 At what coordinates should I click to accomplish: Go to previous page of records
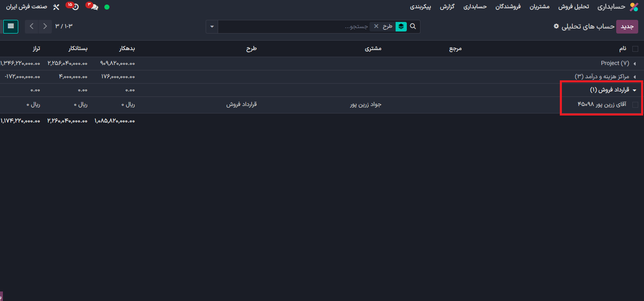coord(32,26)
